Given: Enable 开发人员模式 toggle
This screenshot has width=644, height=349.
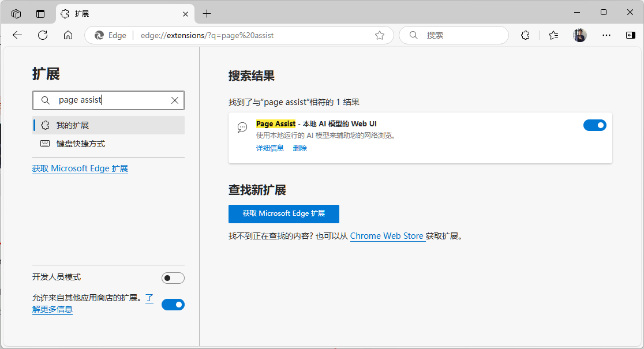Looking at the screenshot, I should pos(173,278).
